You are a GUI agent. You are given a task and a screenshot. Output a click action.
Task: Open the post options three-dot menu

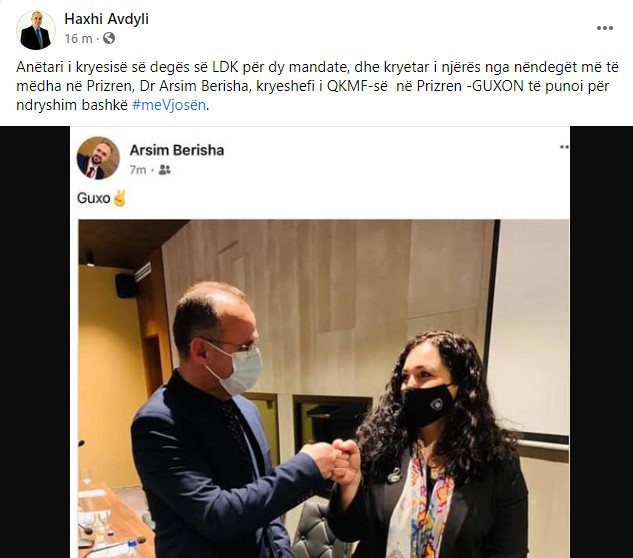point(604,28)
